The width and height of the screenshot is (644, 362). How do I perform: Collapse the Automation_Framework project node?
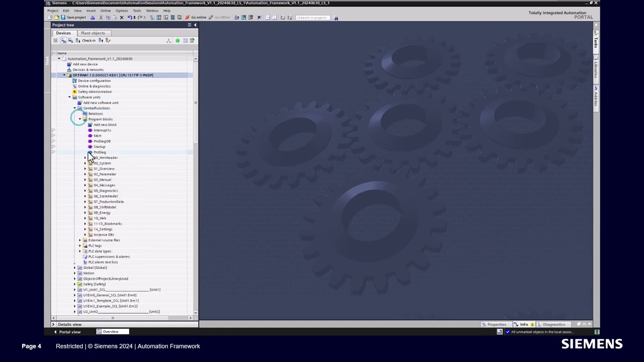pyautogui.click(x=59, y=59)
